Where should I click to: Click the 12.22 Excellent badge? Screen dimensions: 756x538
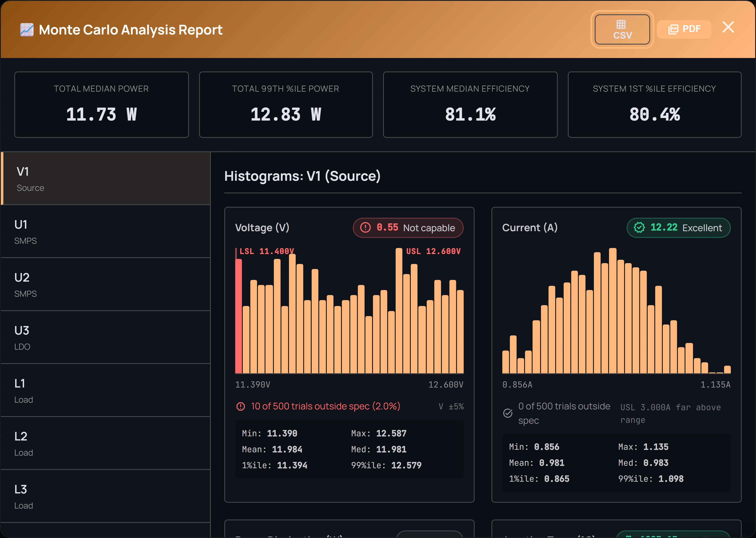tap(679, 228)
